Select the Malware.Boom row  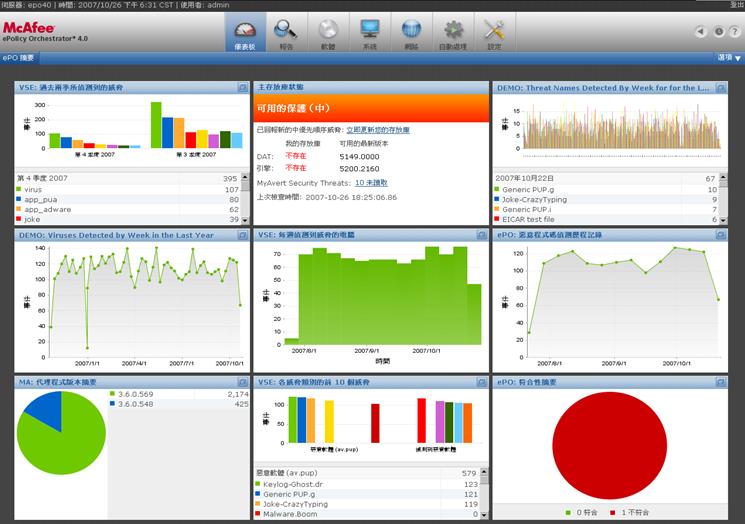click(367, 514)
